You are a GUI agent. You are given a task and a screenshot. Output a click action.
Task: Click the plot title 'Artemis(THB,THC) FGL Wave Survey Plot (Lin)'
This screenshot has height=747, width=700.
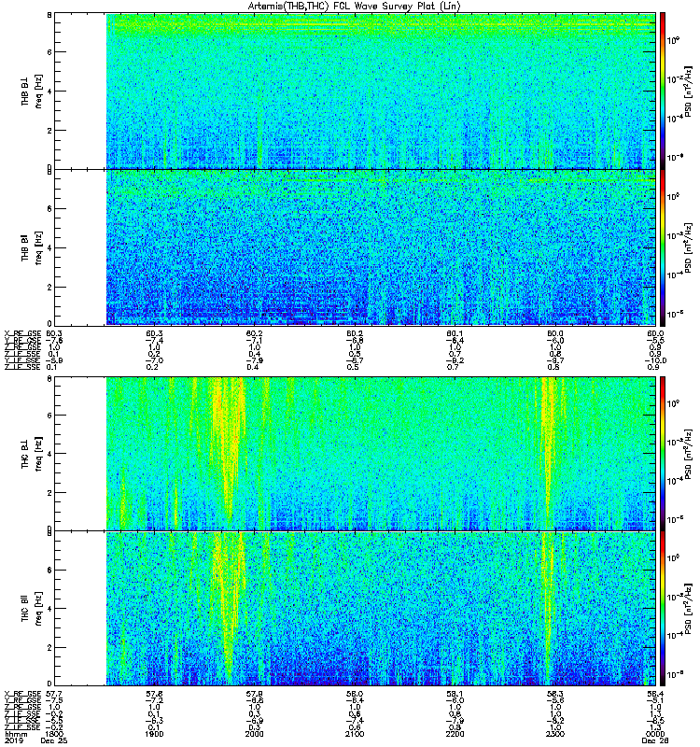coord(354,6)
